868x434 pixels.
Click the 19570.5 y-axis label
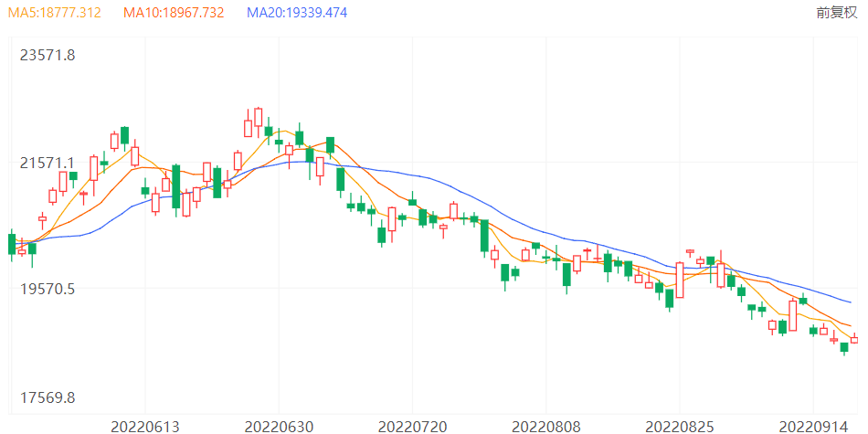47,289
